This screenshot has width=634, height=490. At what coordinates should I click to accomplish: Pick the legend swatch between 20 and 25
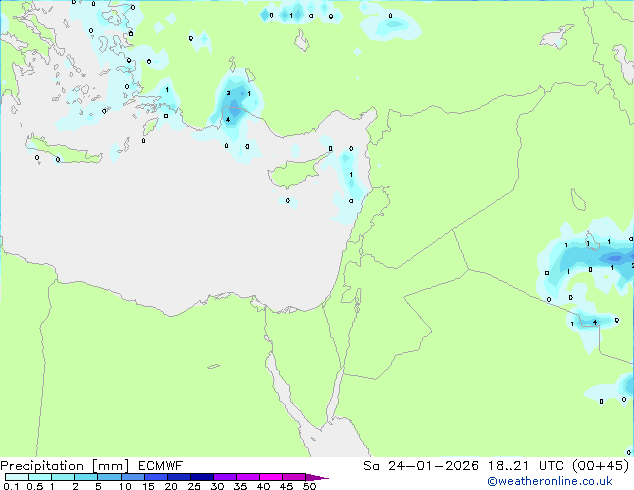tap(178, 477)
